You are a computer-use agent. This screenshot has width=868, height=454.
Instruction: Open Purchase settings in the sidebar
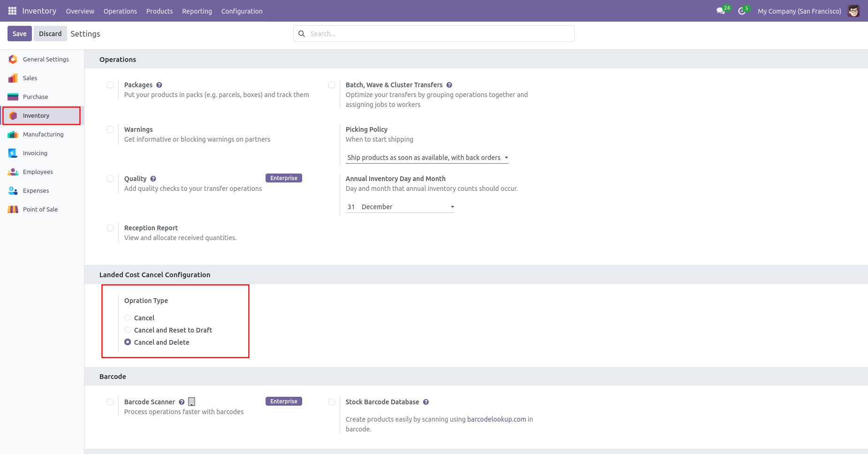42,97
